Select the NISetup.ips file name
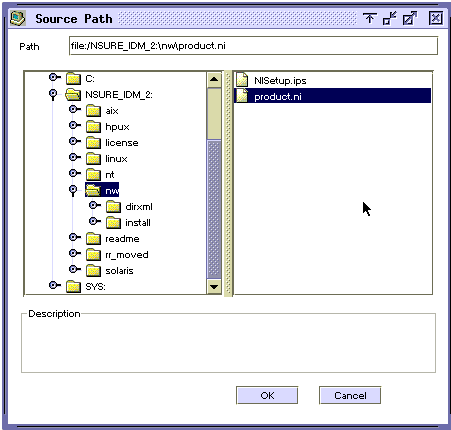 (x=280, y=81)
